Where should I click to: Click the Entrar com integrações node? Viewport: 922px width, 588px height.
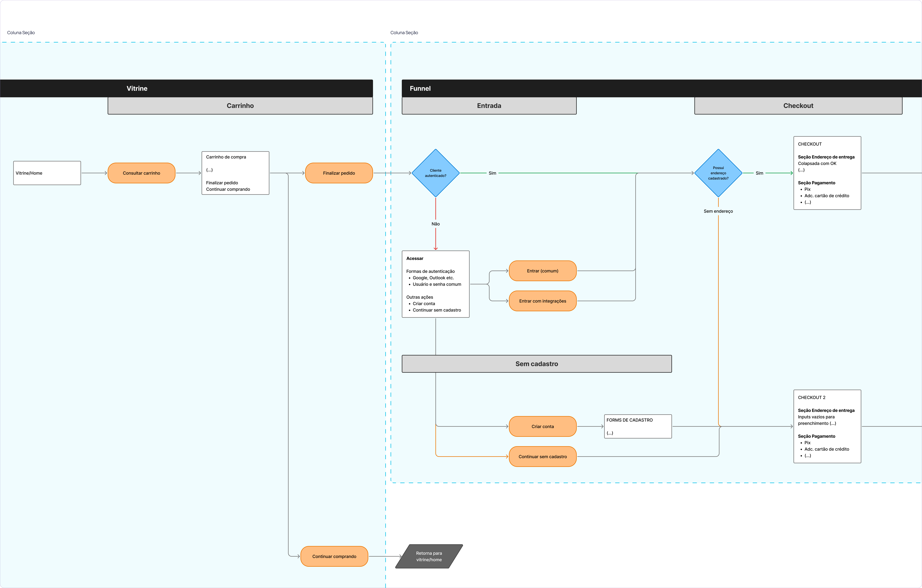coord(543,301)
